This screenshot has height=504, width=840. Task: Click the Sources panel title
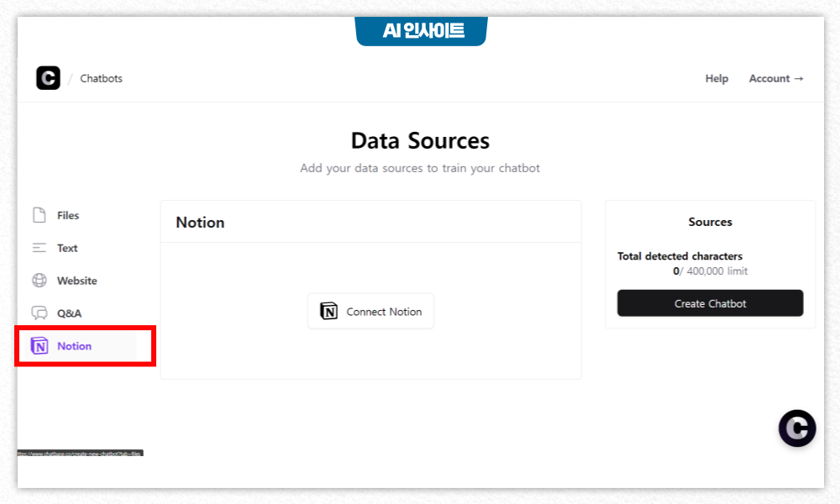click(x=710, y=222)
